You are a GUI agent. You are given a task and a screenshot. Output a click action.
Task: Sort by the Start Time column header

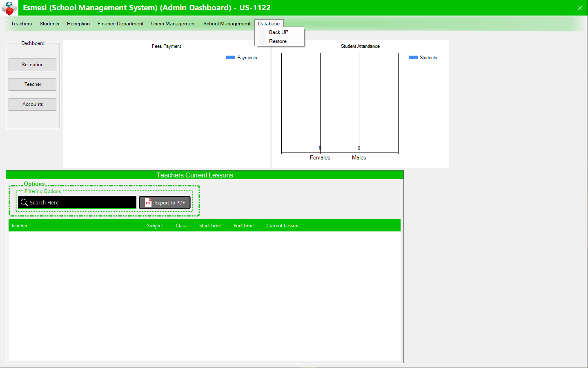[x=210, y=226]
